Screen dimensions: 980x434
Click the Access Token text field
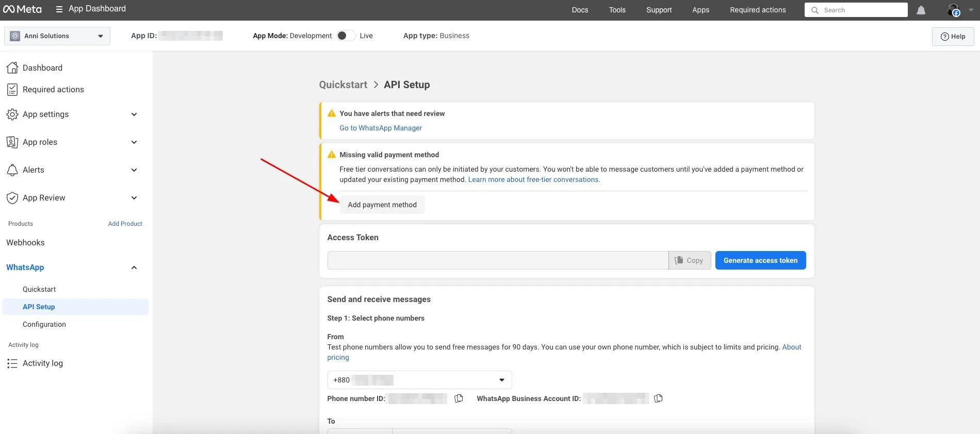point(498,260)
